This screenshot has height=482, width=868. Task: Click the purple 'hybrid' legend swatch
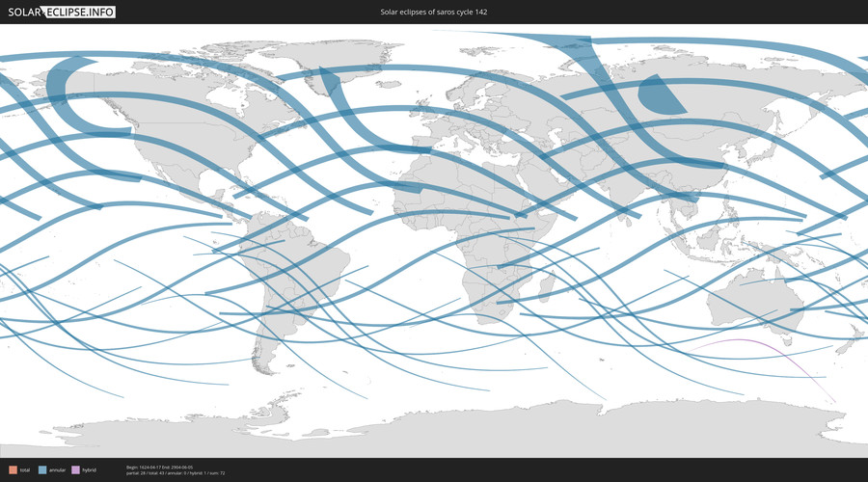point(75,469)
